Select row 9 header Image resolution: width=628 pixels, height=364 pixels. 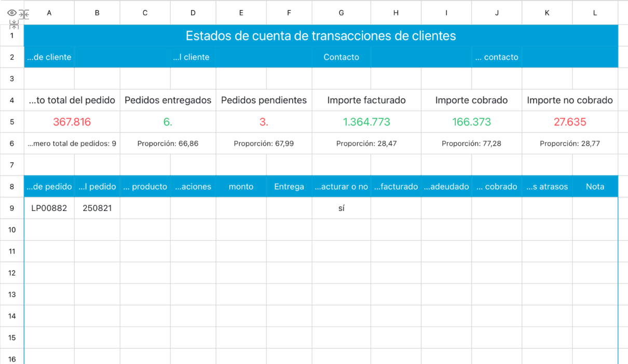12,208
